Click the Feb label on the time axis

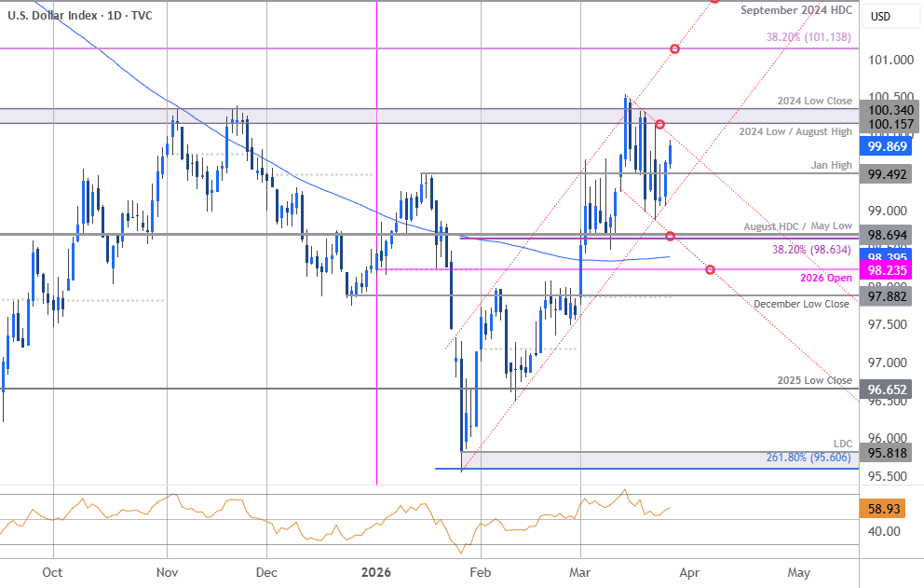(x=481, y=573)
